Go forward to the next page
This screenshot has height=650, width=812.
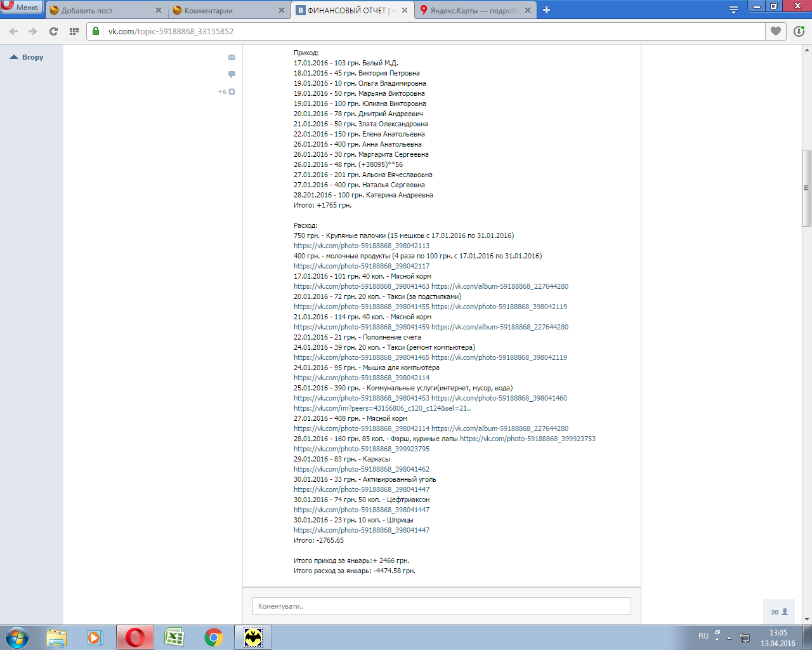pos(33,31)
